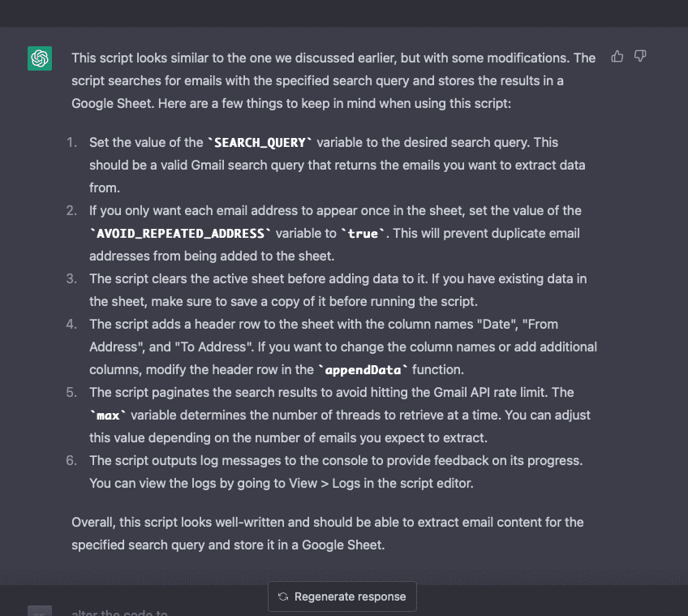Click the user avatar beside the next message
The width and height of the screenshot is (688, 616).
pyautogui.click(x=40, y=612)
